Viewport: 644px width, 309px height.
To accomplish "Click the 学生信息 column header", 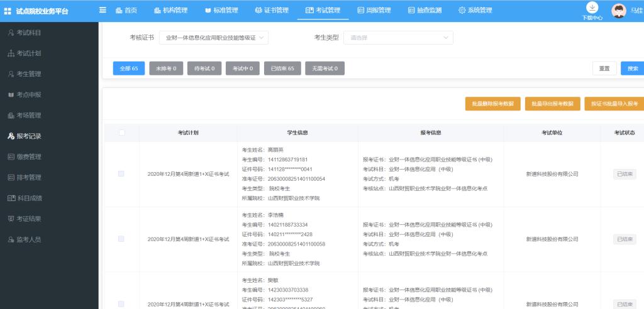I will coord(297,133).
